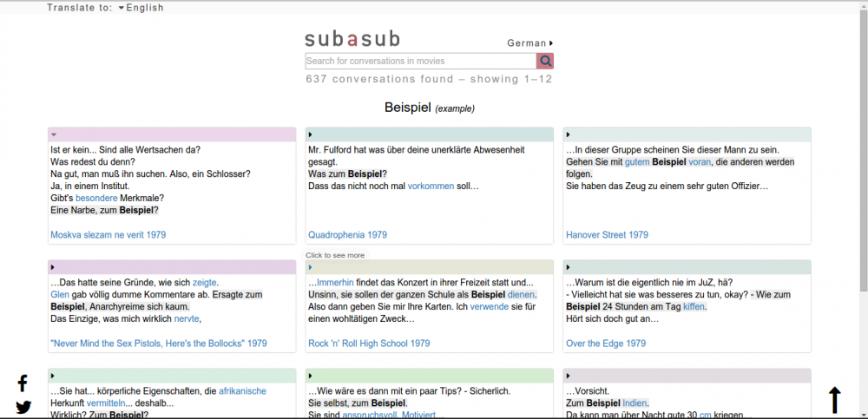Click the highlighted word 'vorkommen'
868x419 pixels.
tap(431, 187)
